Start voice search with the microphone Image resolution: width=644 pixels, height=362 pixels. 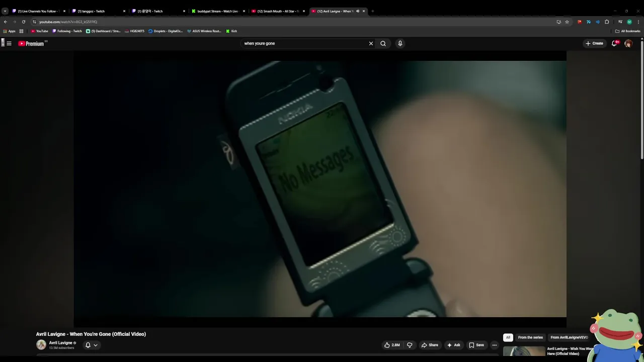[x=400, y=43]
